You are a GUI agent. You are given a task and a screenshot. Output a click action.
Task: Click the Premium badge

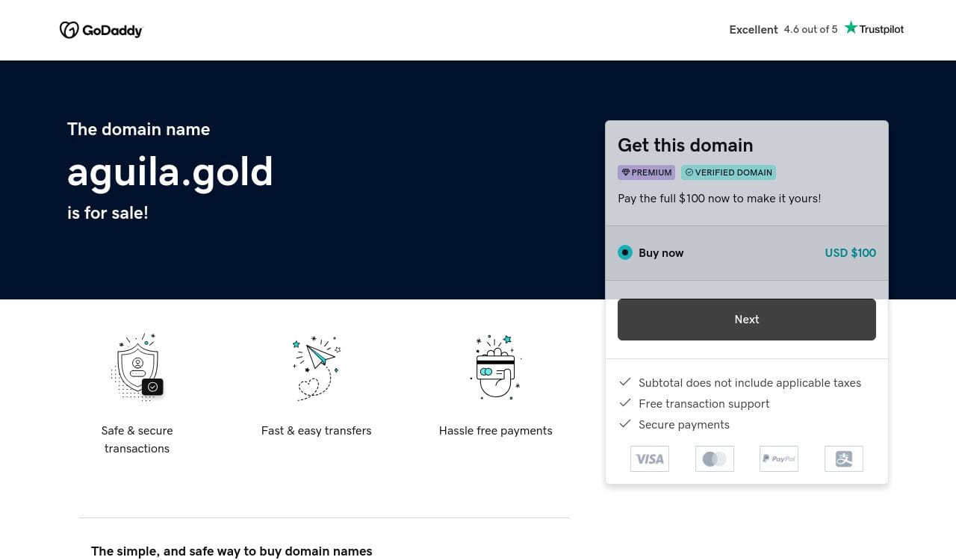click(x=646, y=172)
